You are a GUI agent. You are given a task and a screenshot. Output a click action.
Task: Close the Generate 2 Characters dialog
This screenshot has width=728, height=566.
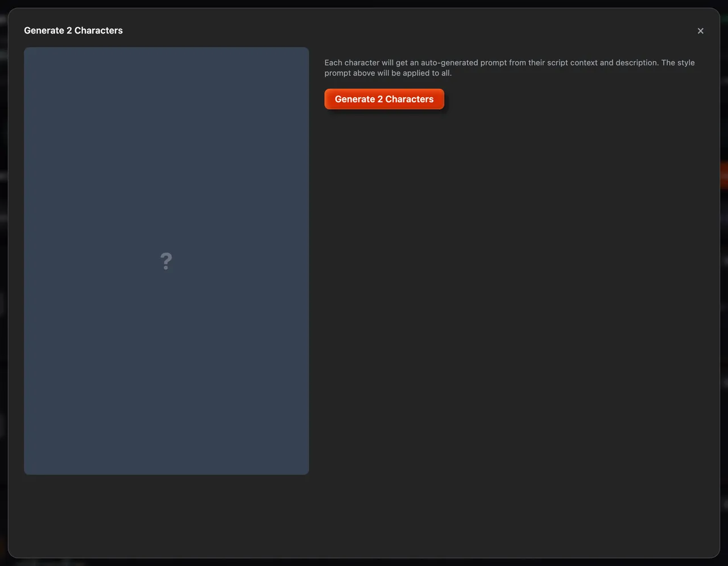pos(701,31)
